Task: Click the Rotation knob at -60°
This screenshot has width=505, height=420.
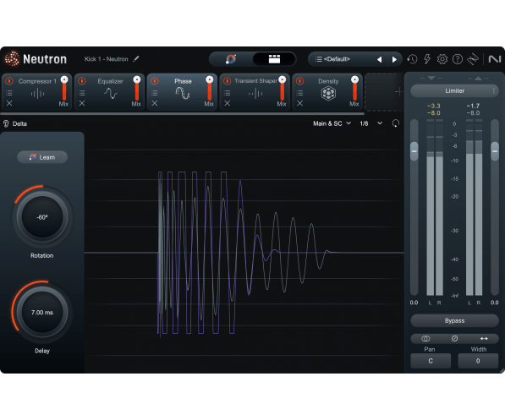Action: 42,217
